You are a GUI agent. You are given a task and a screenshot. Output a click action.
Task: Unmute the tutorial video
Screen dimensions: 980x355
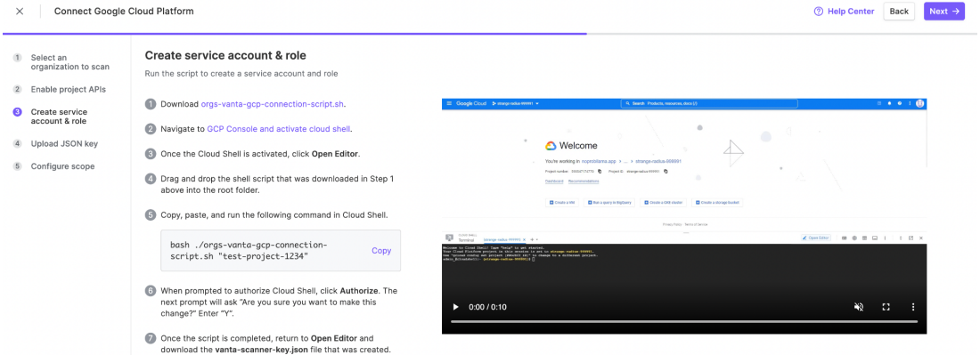(859, 307)
